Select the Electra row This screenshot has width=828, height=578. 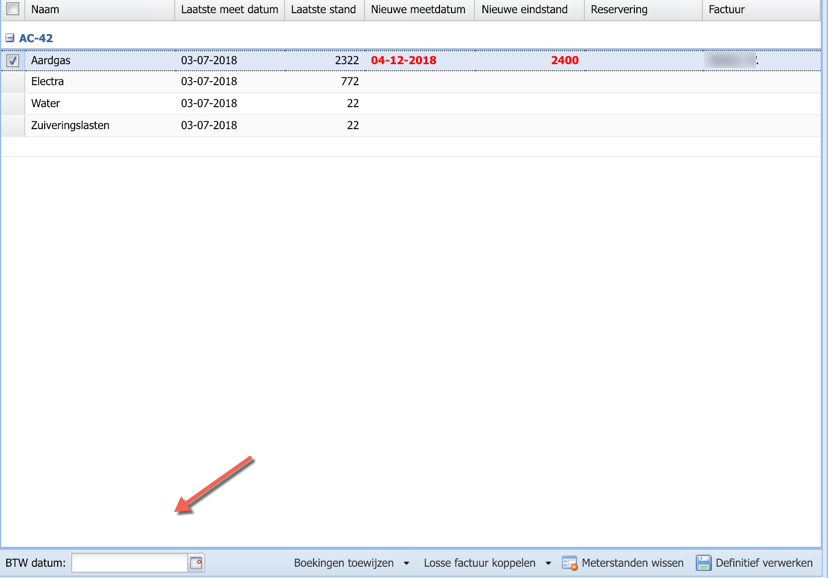point(411,82)
